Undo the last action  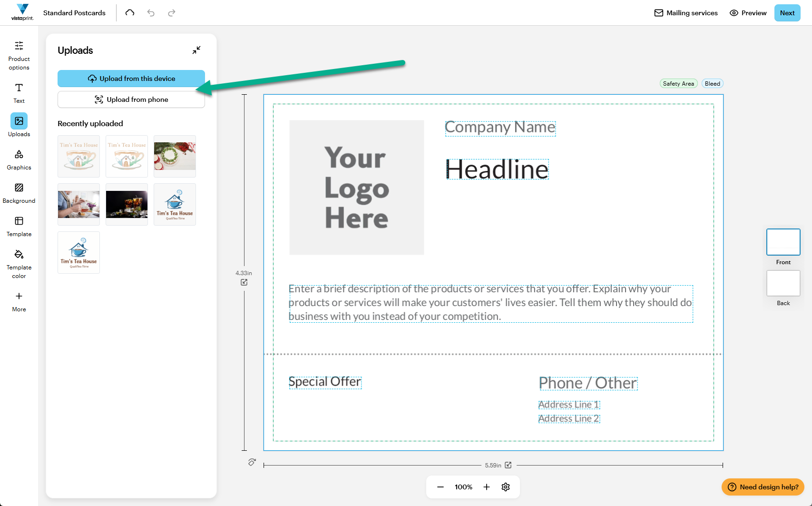coord(151,13)
